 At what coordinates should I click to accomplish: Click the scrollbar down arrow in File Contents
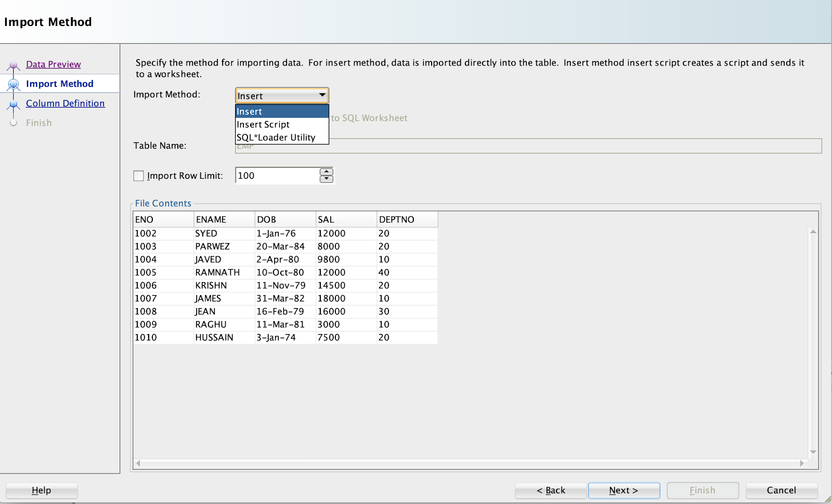point(812,452)
